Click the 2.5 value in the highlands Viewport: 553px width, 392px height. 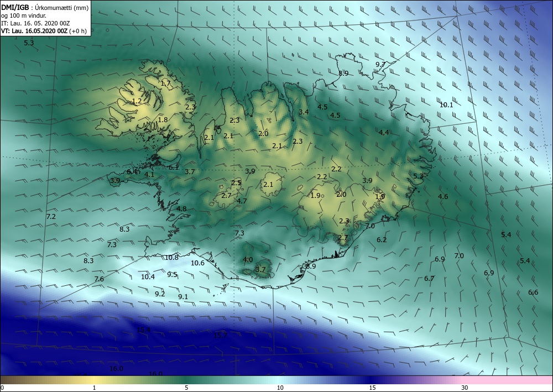pos(236,182)
